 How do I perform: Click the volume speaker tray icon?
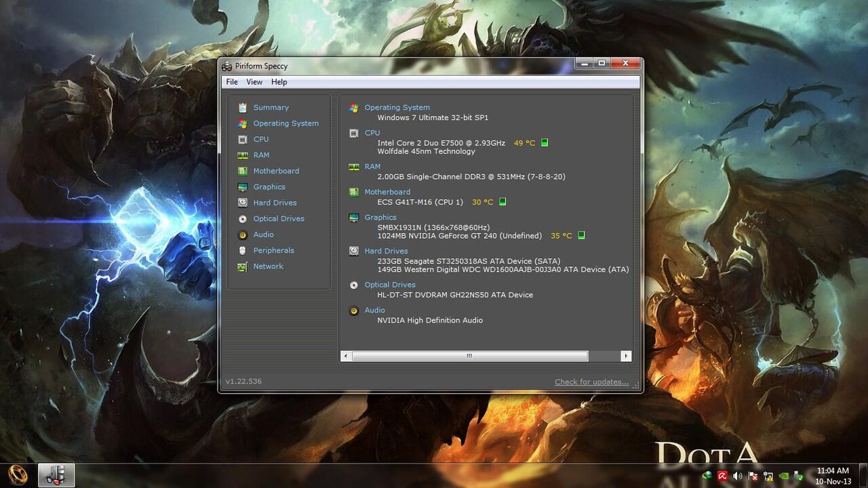738,476
